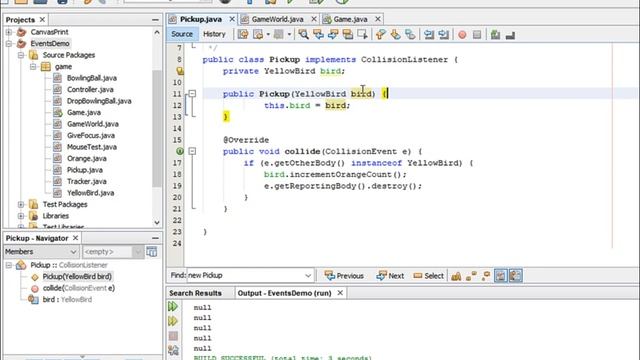Open the Forward history dropdown arrow
Viewport: 640px width, 360px height.
(289, 35)
